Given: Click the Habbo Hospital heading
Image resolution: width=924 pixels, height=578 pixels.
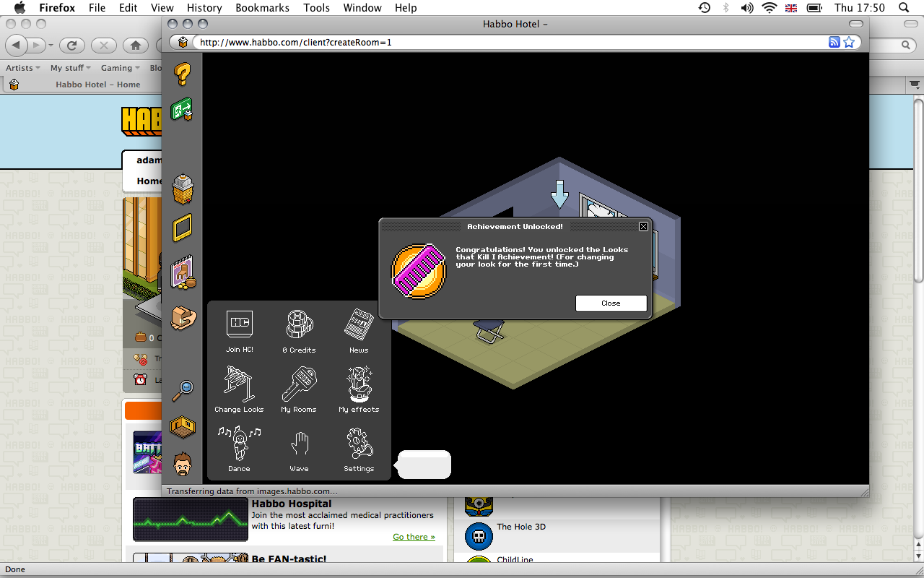Looking at the screenshot, I should tap(292, 504).
